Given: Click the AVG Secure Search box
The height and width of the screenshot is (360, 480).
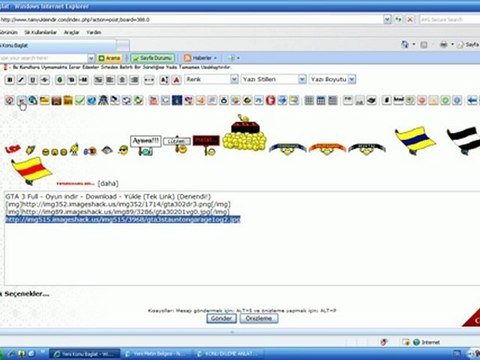Looking at the screenshot, I should (449, 20).
